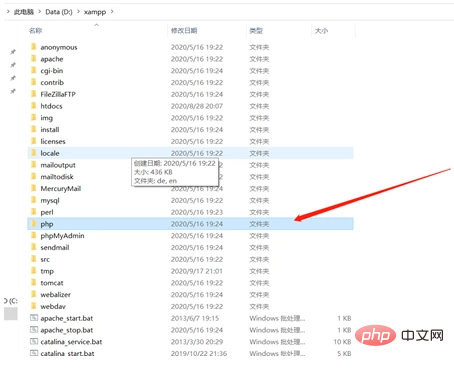Viewport: 454px width, 368px height.
Task: Open the xampp breadcrumb segment
Action: [95, 12]
